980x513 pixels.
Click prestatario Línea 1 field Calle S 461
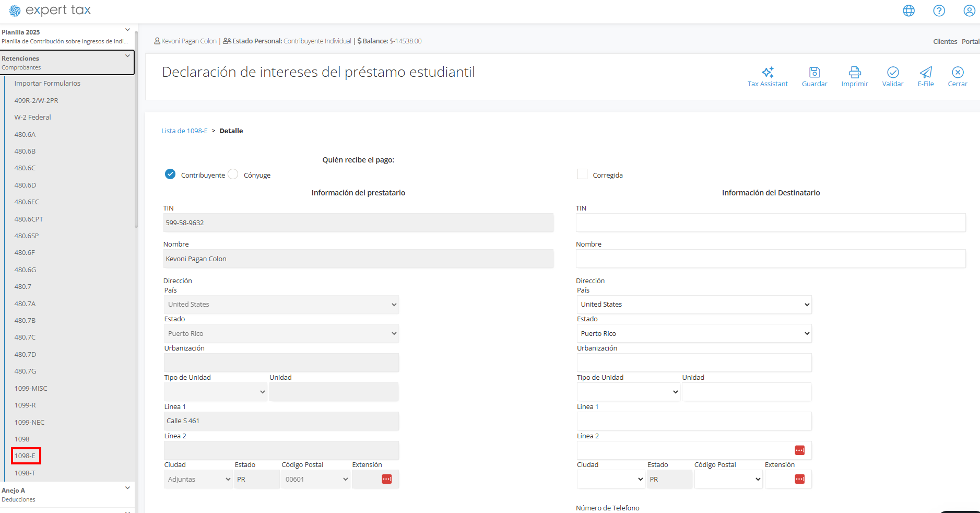[281, 421]
